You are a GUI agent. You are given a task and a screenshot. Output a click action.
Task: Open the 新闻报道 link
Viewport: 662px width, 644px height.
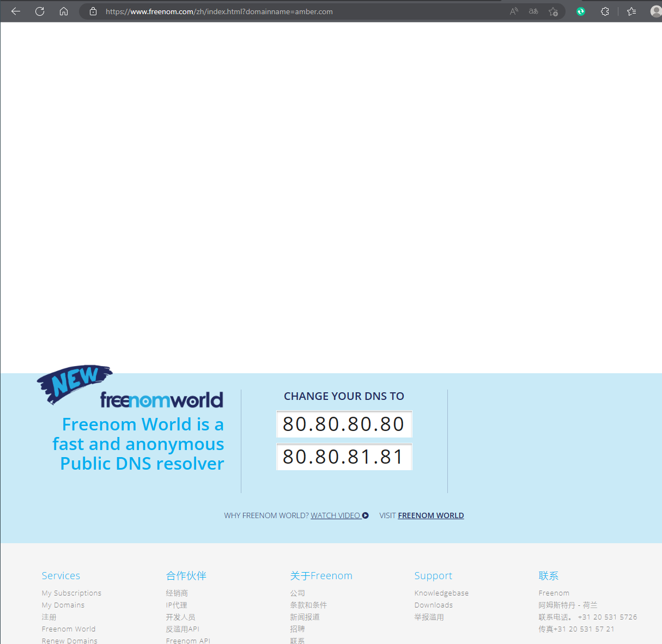click(305, 617)
